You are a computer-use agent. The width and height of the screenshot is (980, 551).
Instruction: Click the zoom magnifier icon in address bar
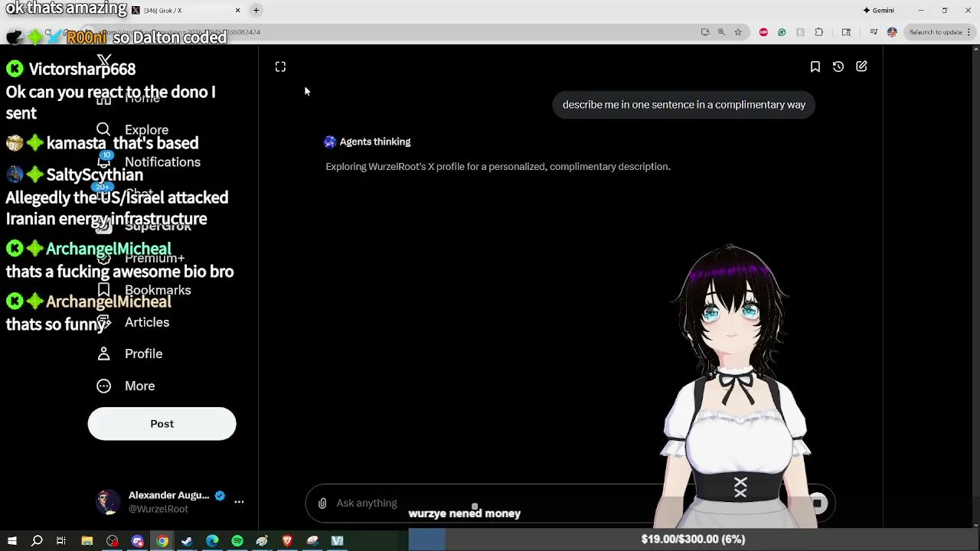[721, 32]
